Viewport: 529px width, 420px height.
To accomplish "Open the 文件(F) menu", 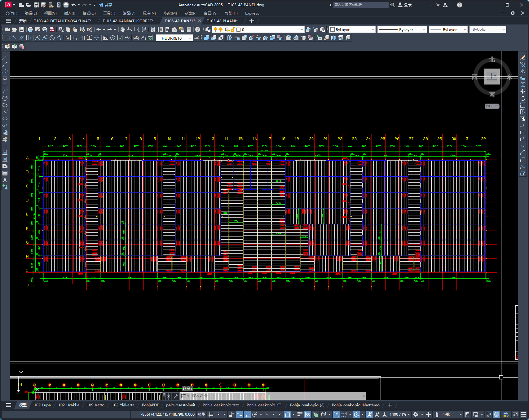I will click(11, 13).
